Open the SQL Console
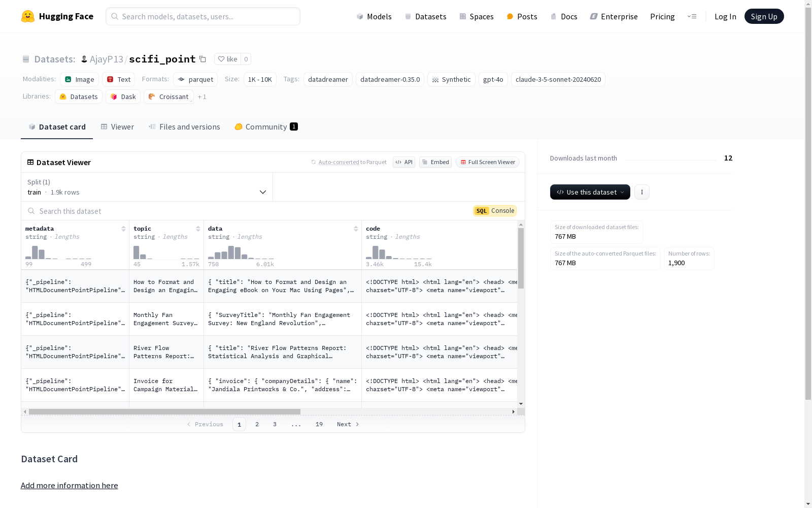The height and width of the screenshot is (508, 812). (495, 211)
